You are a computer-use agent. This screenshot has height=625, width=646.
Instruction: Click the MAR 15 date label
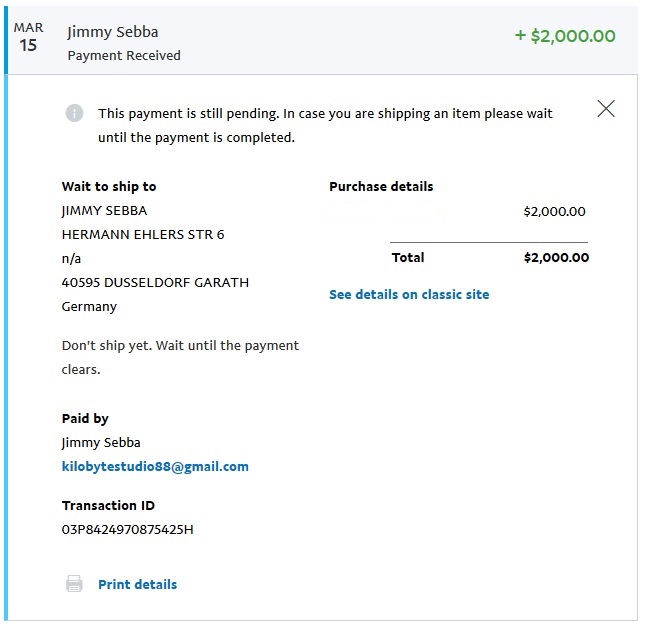coord(28,37)
